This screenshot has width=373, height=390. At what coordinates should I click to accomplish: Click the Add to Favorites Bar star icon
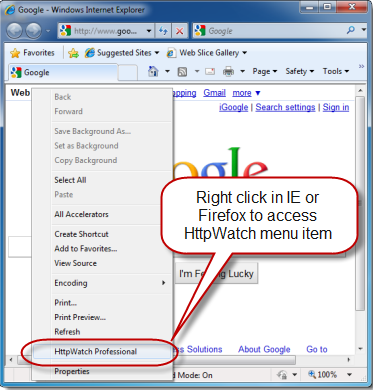73,53
